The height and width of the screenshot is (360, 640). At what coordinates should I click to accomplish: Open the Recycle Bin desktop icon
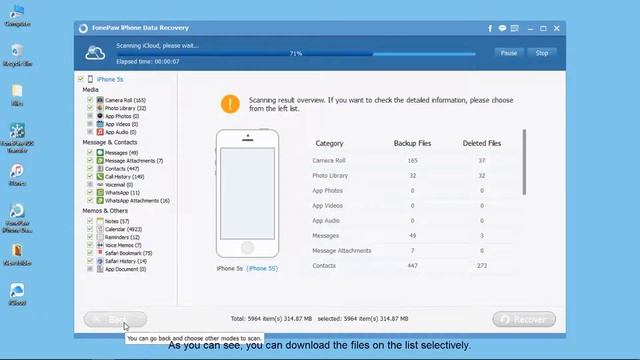(17, 56)
